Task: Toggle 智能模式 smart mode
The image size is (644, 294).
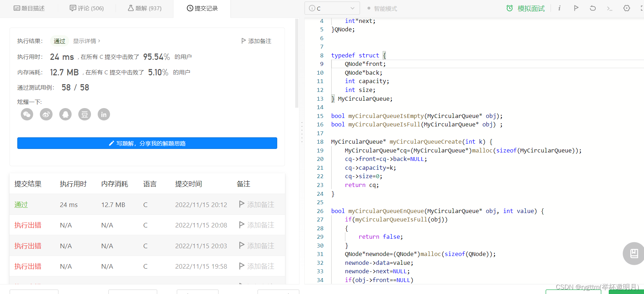Action: (382, 8)
